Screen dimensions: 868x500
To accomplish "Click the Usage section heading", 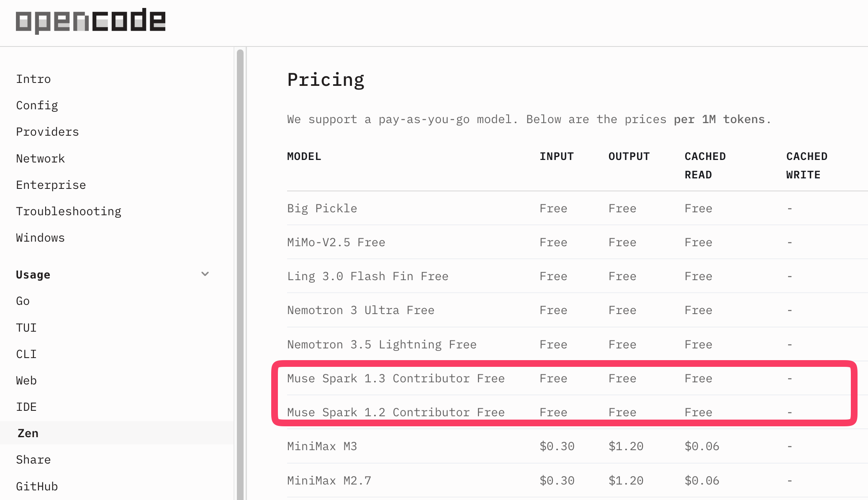I will click(33, 275).
